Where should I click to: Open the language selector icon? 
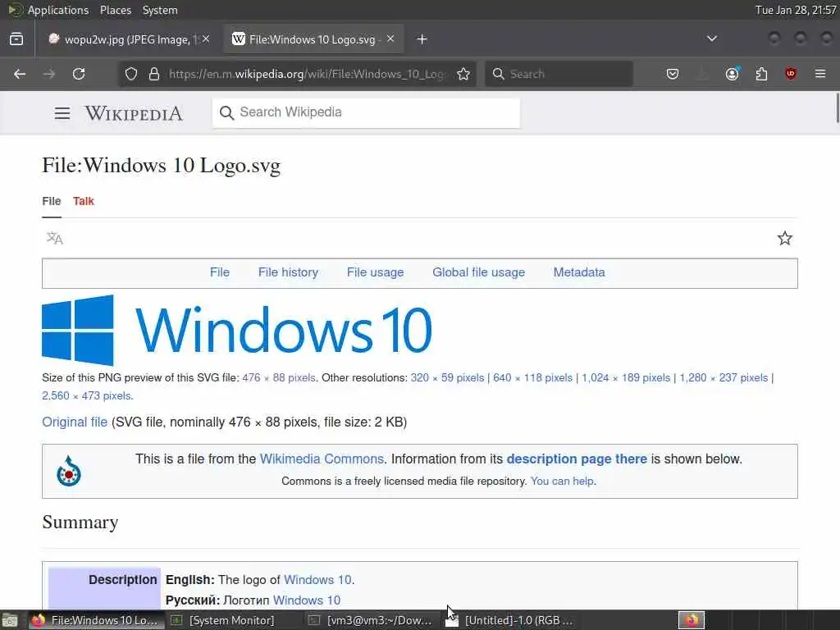click(x=55, y=239)
